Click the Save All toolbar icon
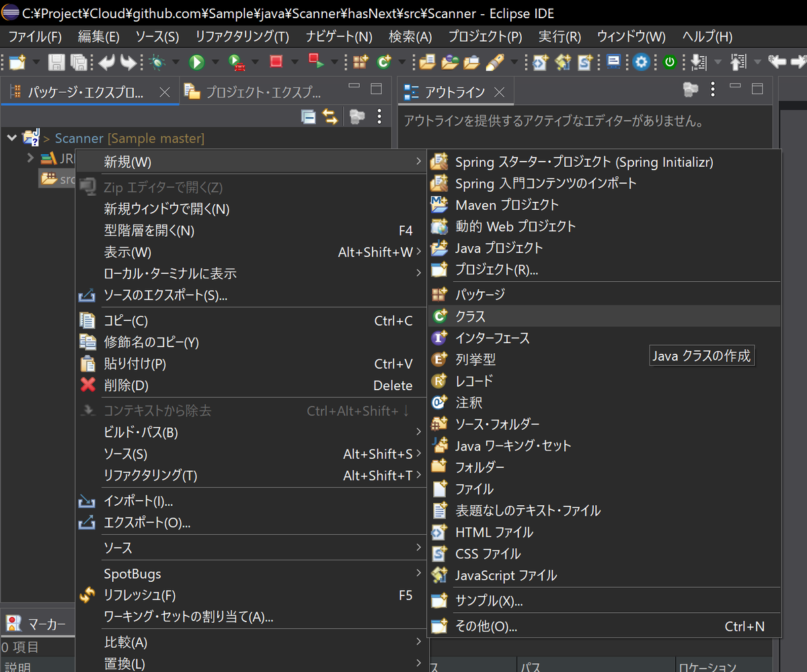This screenshot has height=672, width=807. 79,63
